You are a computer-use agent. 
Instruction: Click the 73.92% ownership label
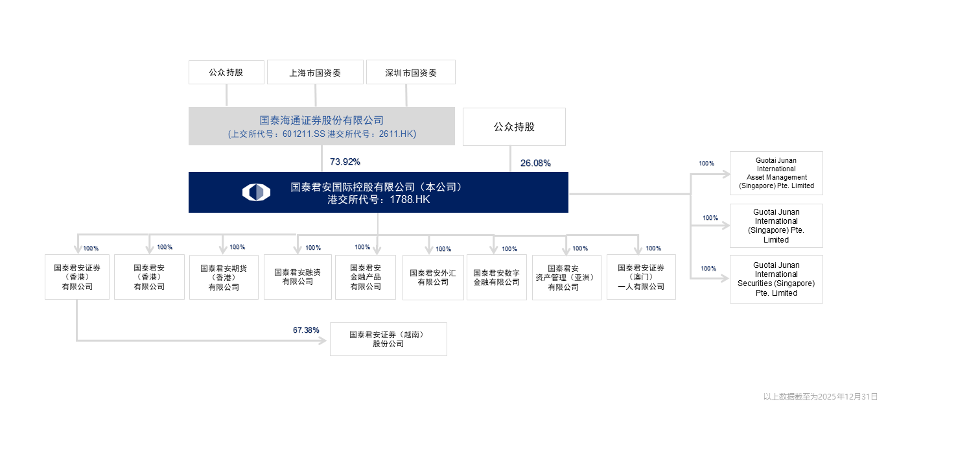(345, 162)
